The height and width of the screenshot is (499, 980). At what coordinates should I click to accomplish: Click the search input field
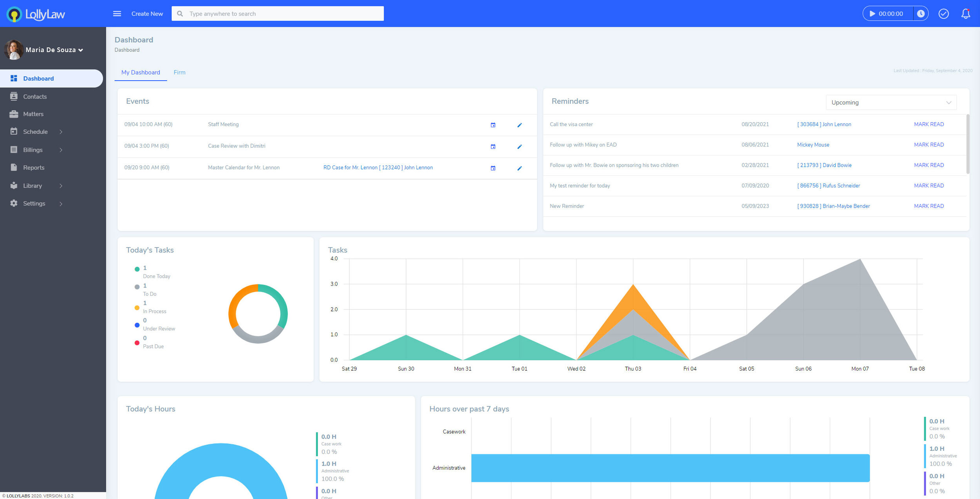(x=278, y=14)
